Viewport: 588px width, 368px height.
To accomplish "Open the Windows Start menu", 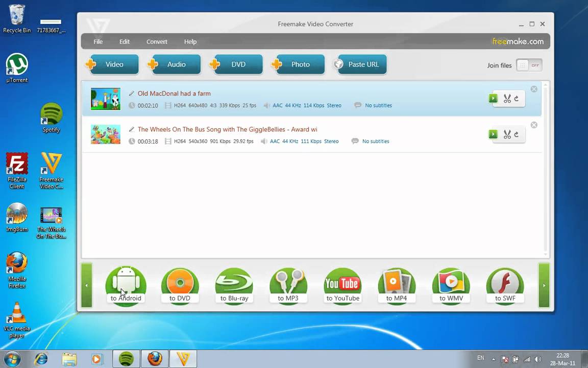I will pos(12,359).
